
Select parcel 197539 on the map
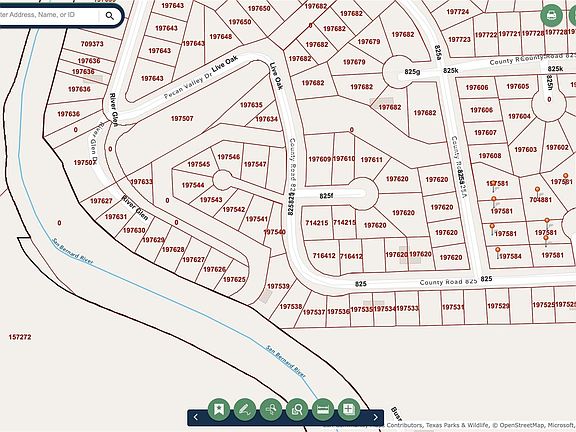(x=278, y=286)
